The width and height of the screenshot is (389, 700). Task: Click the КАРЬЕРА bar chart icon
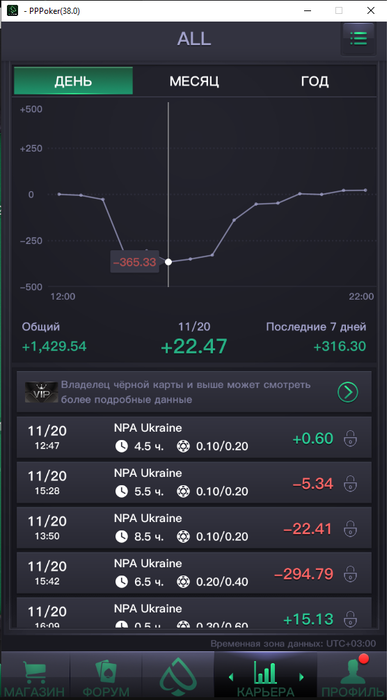pyautogui.click(x=265, y=672)
